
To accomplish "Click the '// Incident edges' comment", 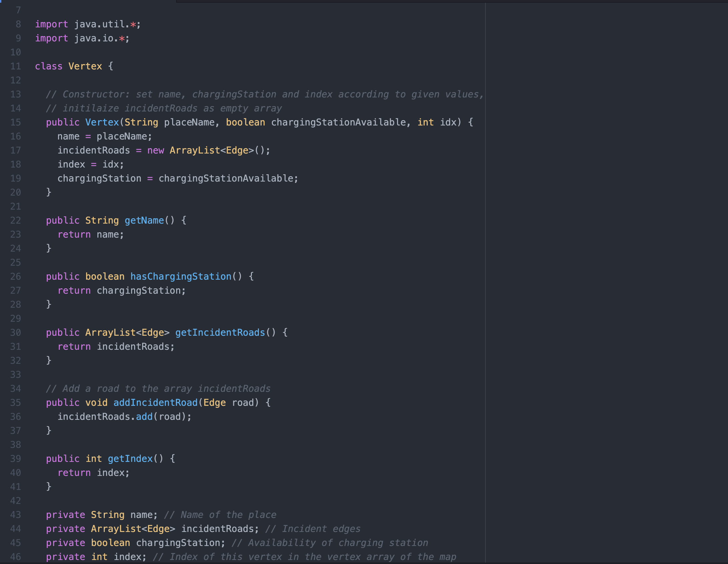I will point(313,529).
